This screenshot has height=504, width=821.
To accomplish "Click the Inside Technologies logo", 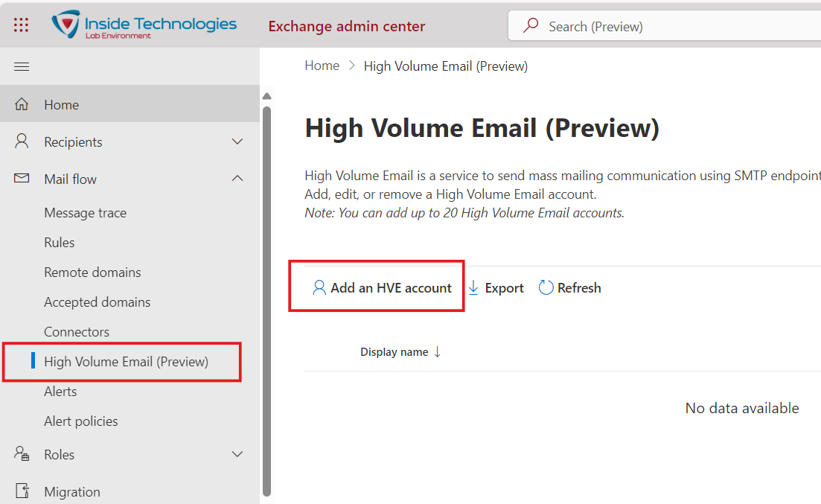I will 144,25.
